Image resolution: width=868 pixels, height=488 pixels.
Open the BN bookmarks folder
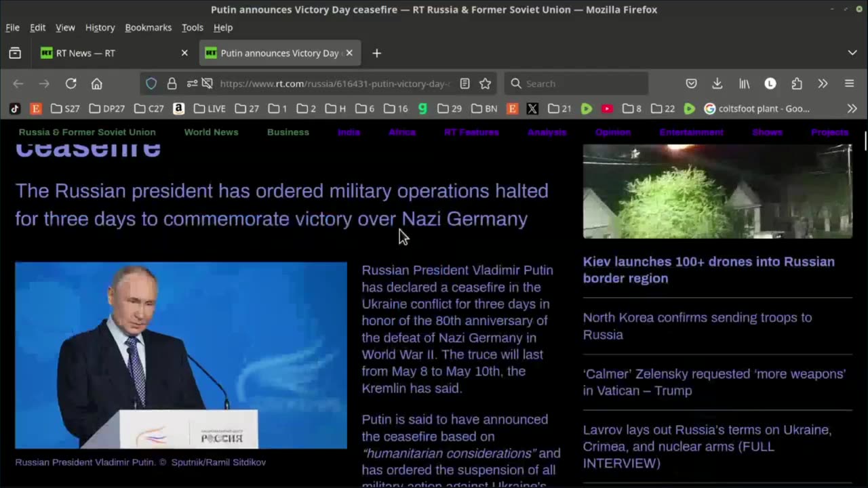click(x=484, y=108)
